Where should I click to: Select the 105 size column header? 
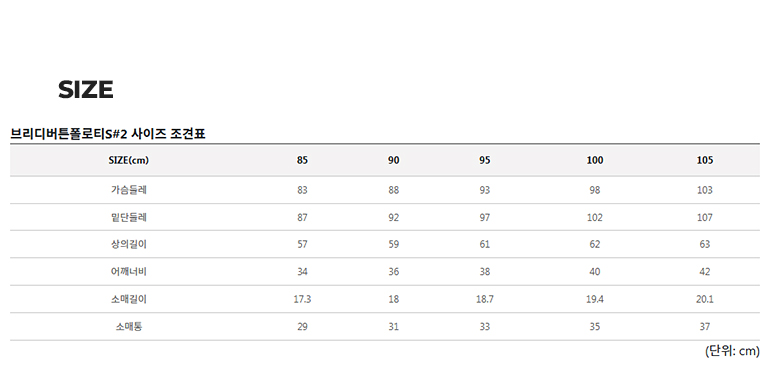705,160
